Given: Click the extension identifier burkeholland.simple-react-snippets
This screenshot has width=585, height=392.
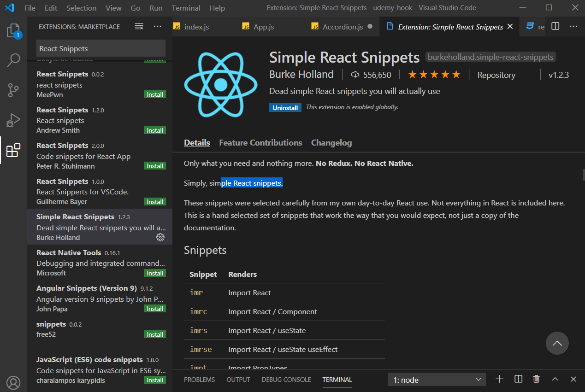Looking at the screenshot, I should pyautogui.click(x=490, y=57).
